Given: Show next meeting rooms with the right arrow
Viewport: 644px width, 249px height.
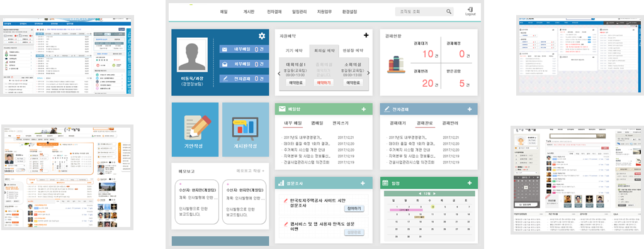Looking at the screenshot, I should (368, 74).
